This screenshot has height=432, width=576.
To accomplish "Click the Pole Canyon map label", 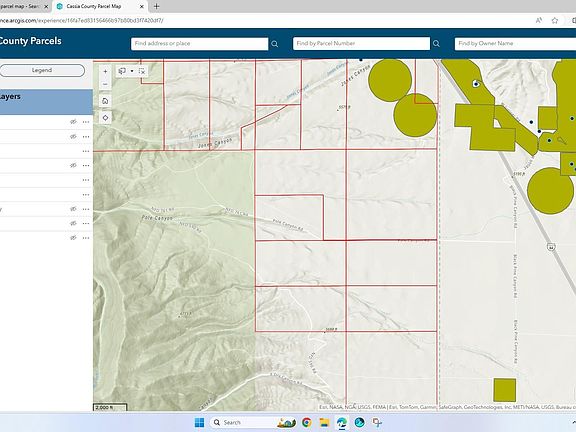I will click(157, 218).
